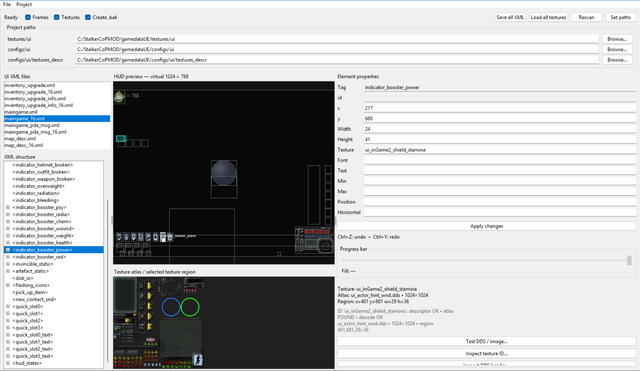Expand the indicator_booster_weight node

[8, 235]
